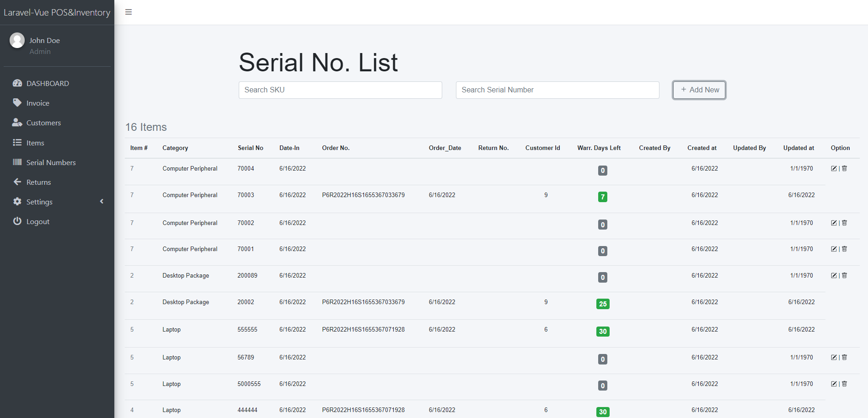Click the Logout power icon
The height and width of the screenshot is (418, 868).
click(17, 221)
